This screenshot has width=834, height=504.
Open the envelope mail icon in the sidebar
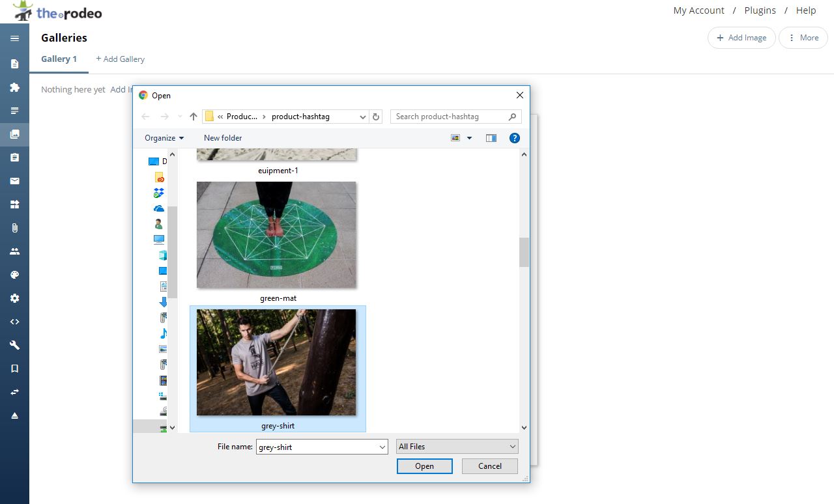(x=14, y=181)
